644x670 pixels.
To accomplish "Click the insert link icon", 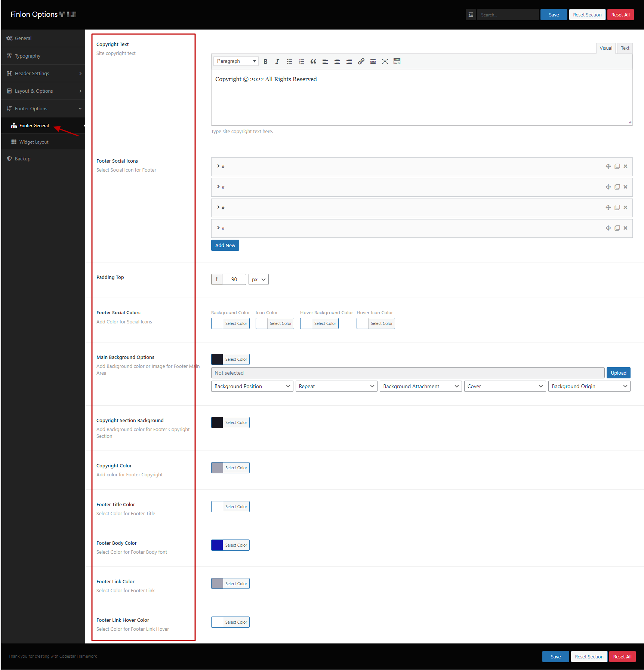I will pos(361,62).
